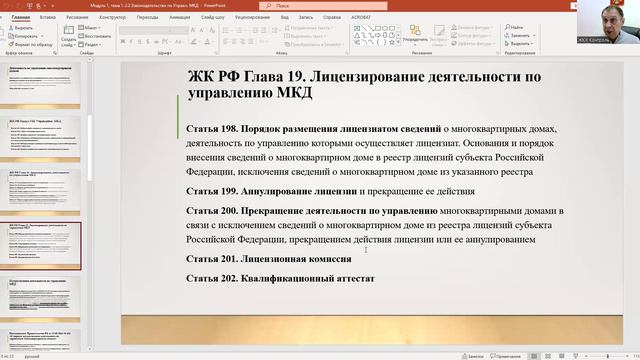Screen dimensions: 640x360
Task: Create a new slide icon
Action: [x=69, y=30]
